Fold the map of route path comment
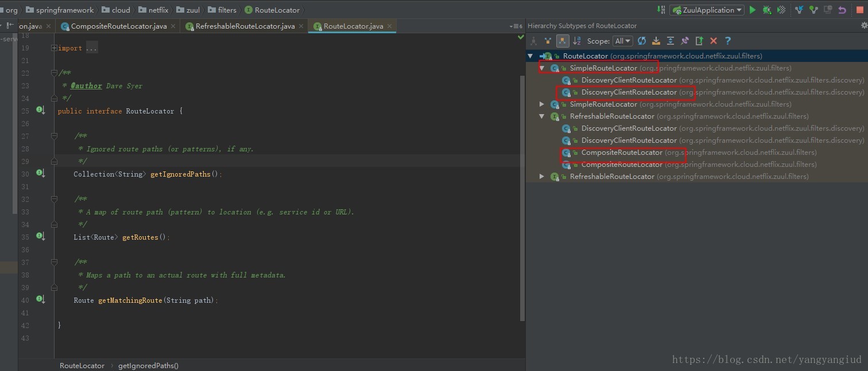This screenshot has height=371, width=868. click(54, 199)
